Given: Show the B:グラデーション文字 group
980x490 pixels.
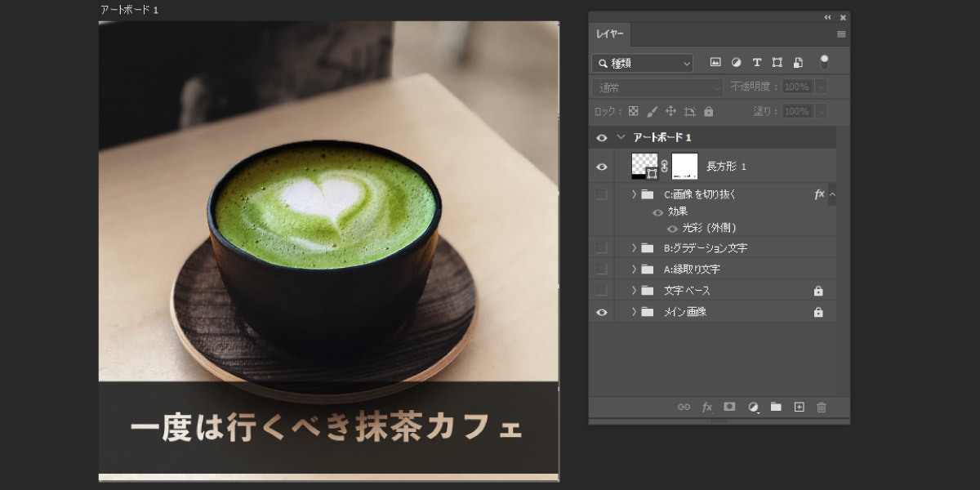Looking at the screenshot, I should point(602,247).
